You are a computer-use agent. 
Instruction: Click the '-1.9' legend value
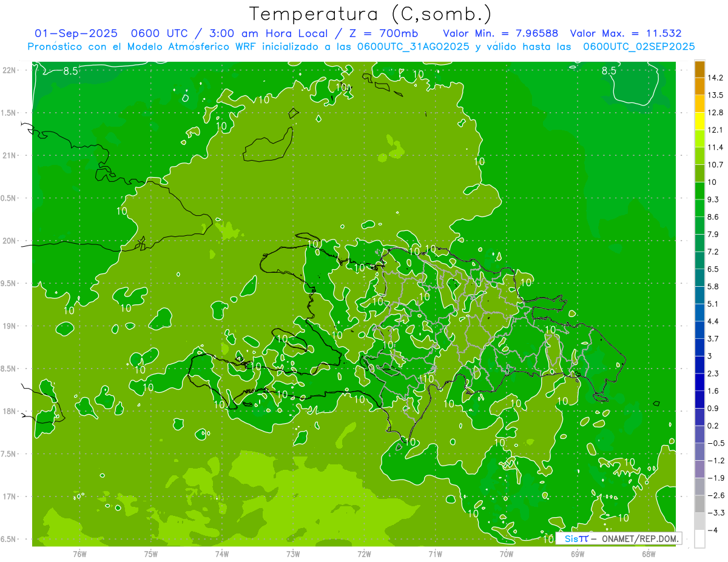pyautogui.click(x=715, y=478)
